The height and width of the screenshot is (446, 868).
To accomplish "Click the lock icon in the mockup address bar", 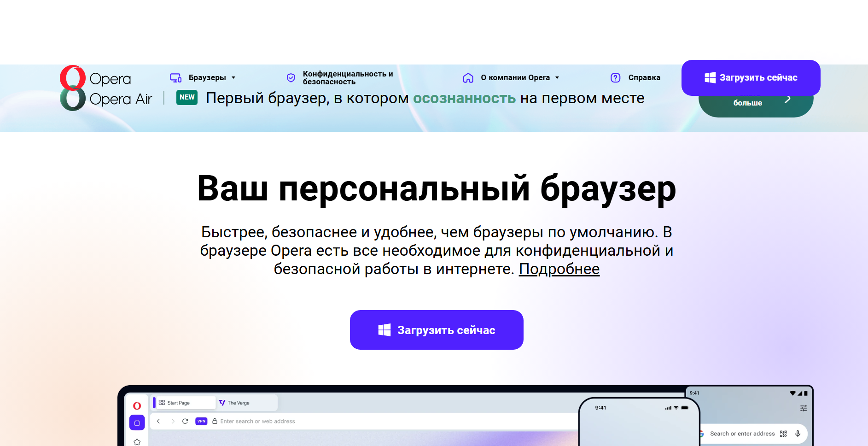I will (215, 421).
